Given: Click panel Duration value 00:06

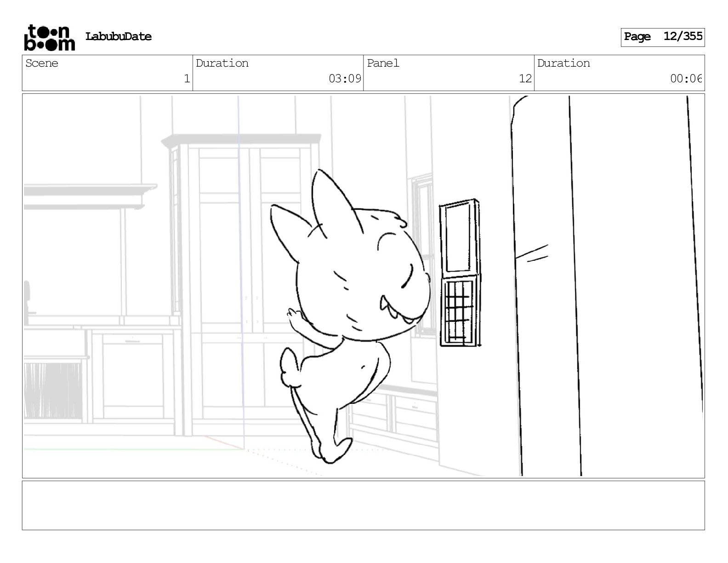Looking at the screenshot, I should (686, 79).
